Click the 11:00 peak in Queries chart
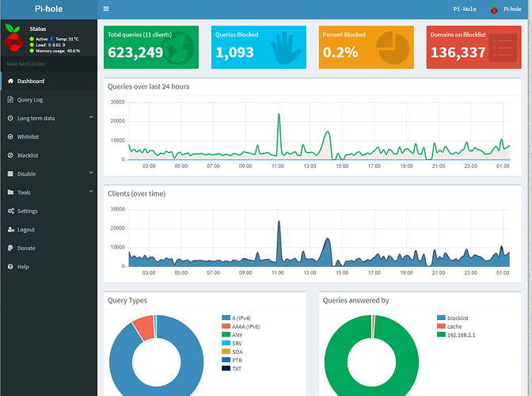 coord(279,114)
